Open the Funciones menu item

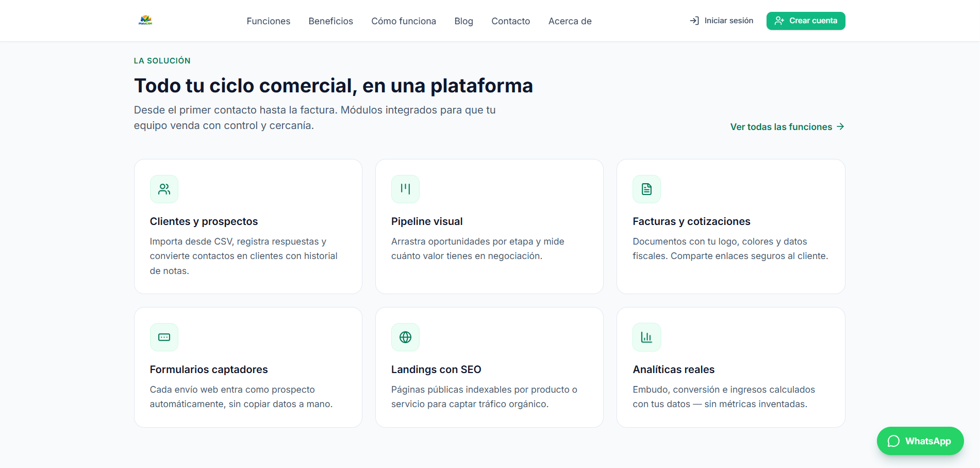coord(268,21)
